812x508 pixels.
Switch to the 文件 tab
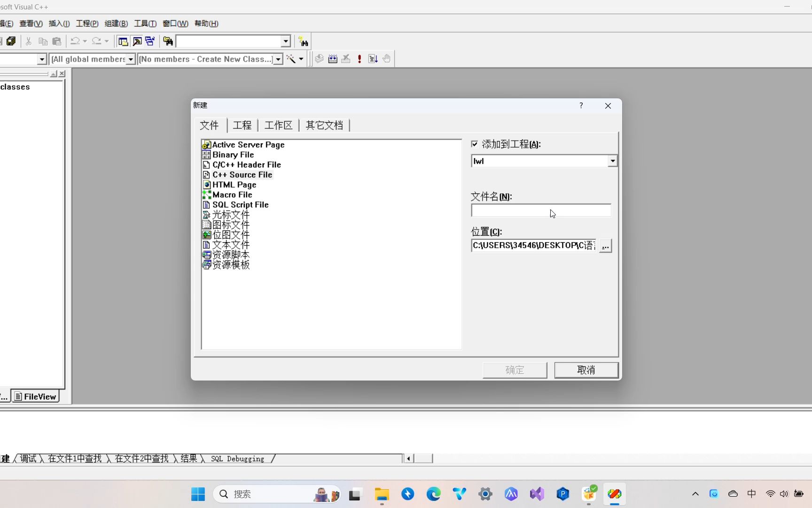pos(209,125)
